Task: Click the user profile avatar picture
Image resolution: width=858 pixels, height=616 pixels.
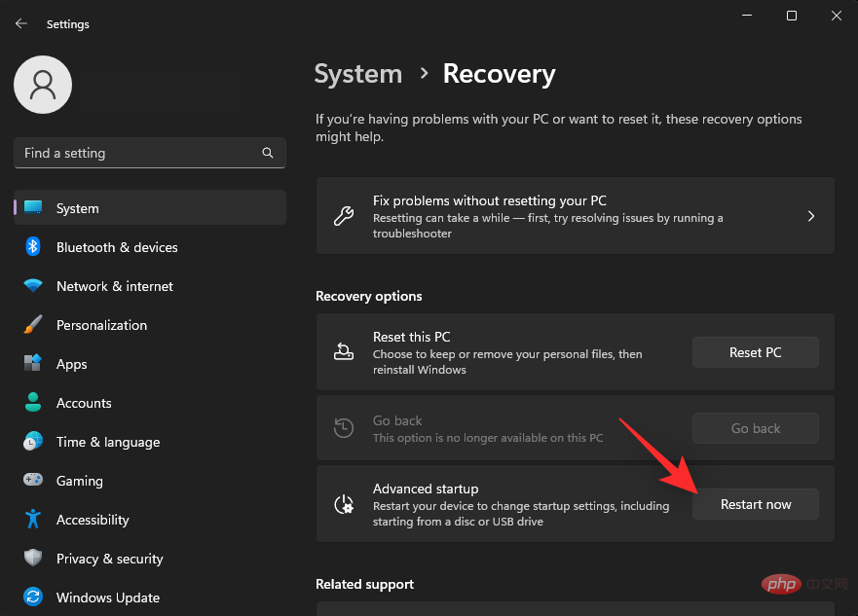Action: tap(42, 85)
